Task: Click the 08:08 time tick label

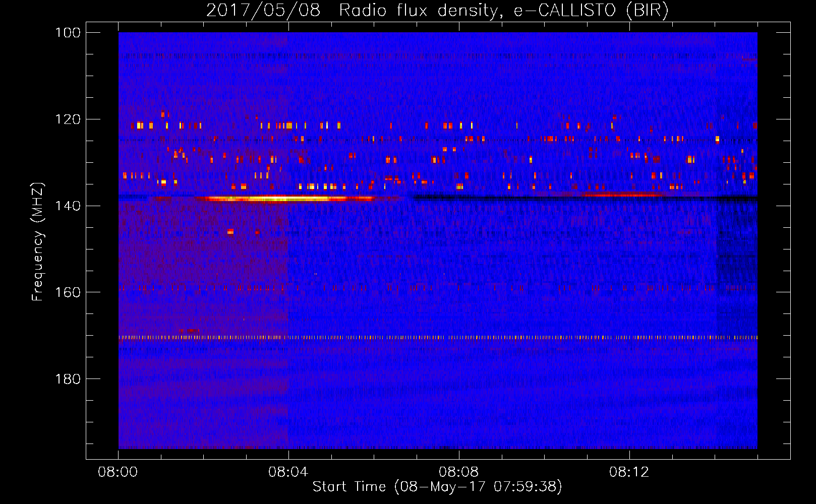Action: 459,472
